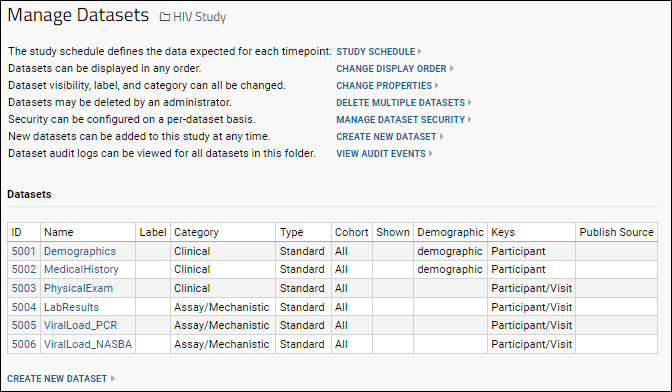Open VIEW AUDIT EVENTS link

381,154
